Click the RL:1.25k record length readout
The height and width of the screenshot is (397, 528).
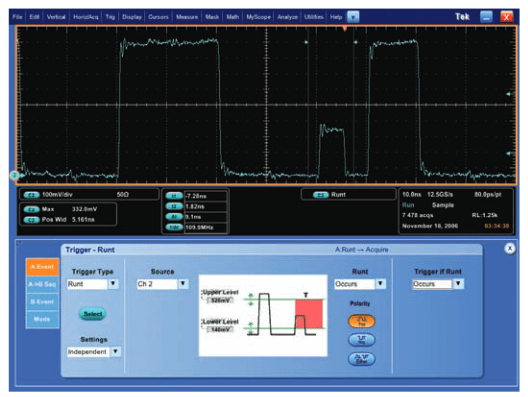485,215
